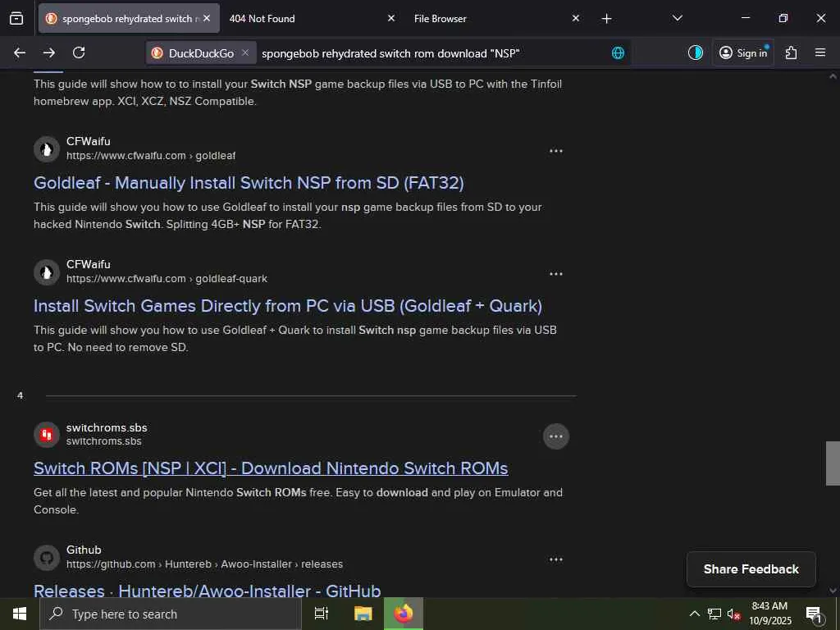Reload the current search page
840x630 pixels.
point(79,52)
